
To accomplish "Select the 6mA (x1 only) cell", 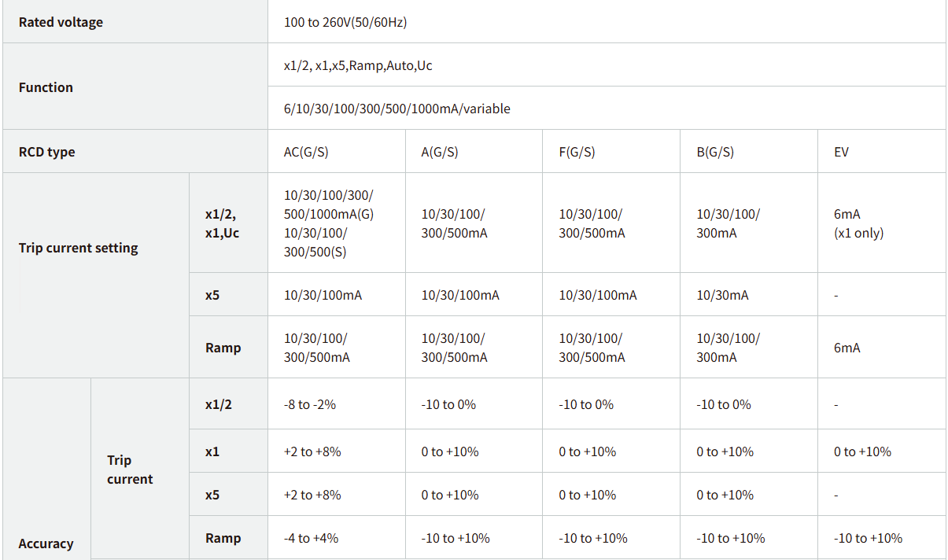I will (858, 223).
